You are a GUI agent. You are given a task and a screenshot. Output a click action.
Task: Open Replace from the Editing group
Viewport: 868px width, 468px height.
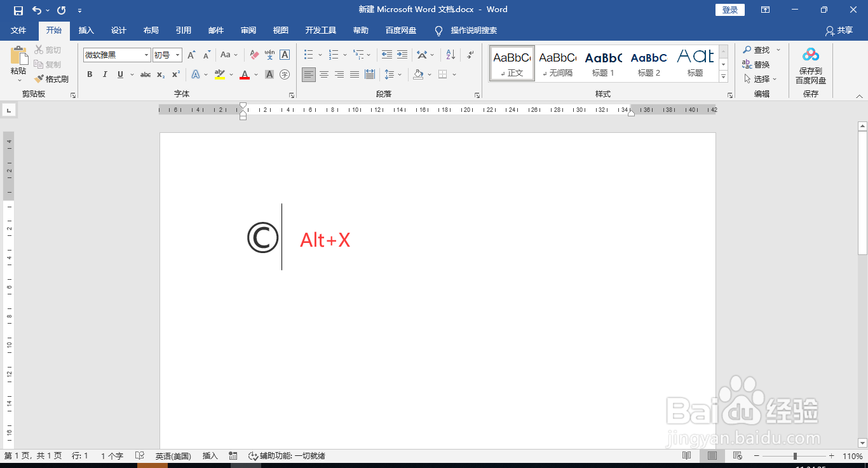pos(760,64)
